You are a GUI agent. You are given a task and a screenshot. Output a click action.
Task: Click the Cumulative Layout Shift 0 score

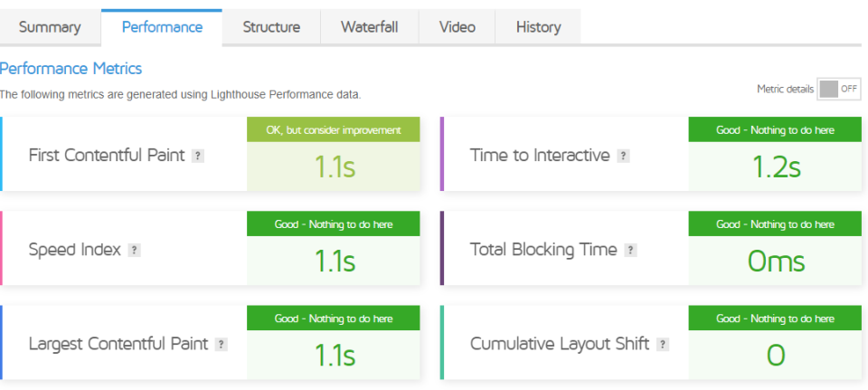(776, 356)
